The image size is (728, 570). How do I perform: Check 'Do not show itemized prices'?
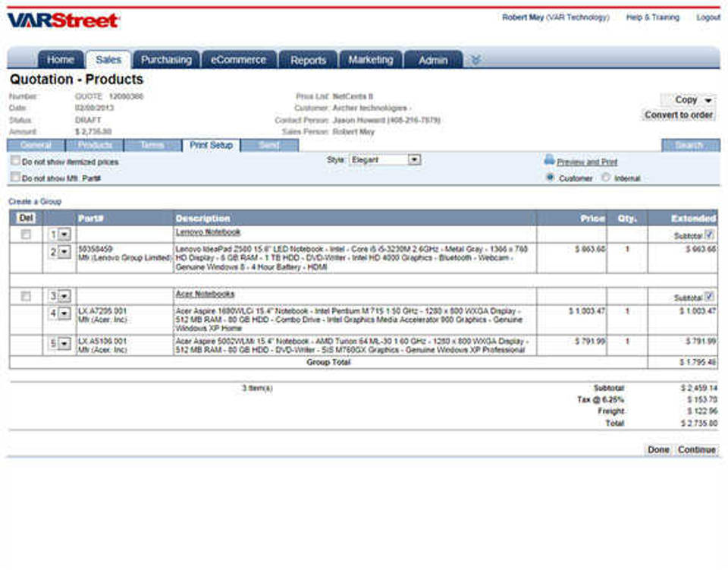(16, 161)
